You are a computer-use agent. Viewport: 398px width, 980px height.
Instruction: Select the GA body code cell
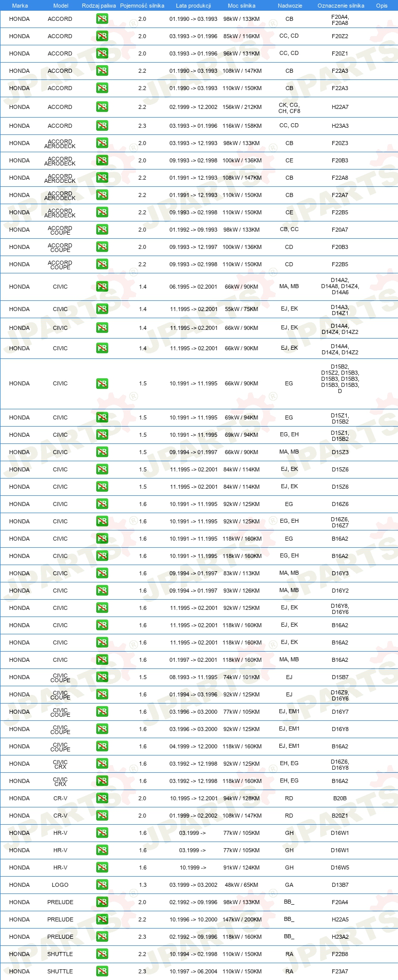(289, 885)
